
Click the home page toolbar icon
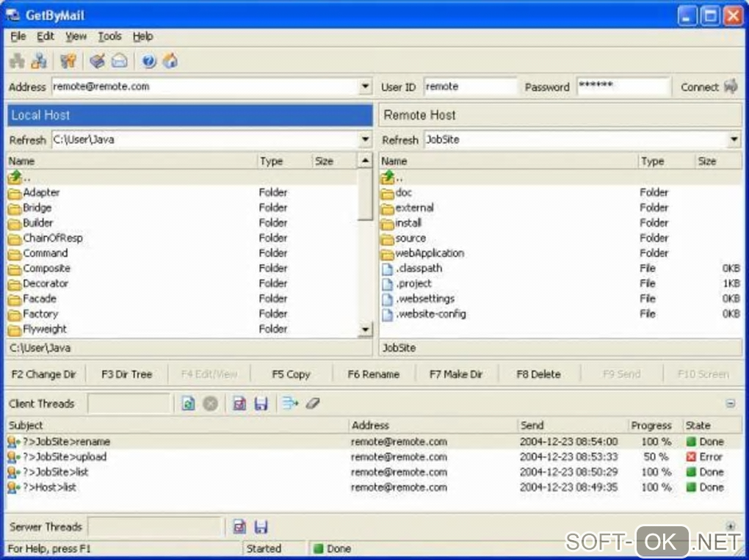coord(170,61)
